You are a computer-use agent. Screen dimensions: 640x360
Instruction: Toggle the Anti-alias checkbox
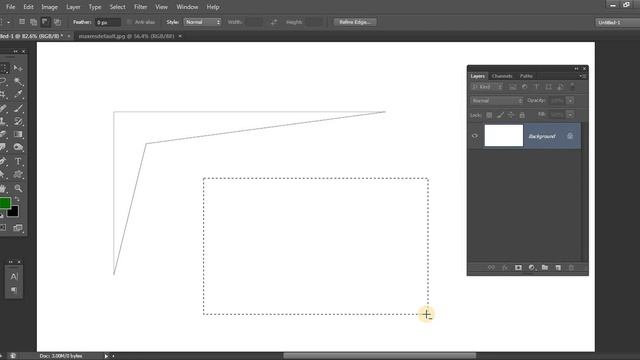pos(129,22)
